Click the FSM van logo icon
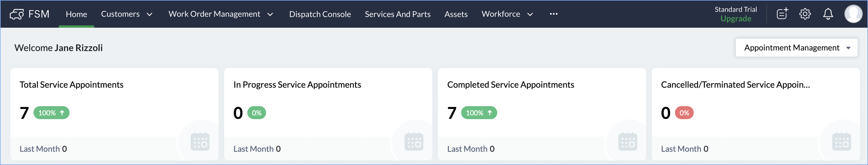 point(16,14)
